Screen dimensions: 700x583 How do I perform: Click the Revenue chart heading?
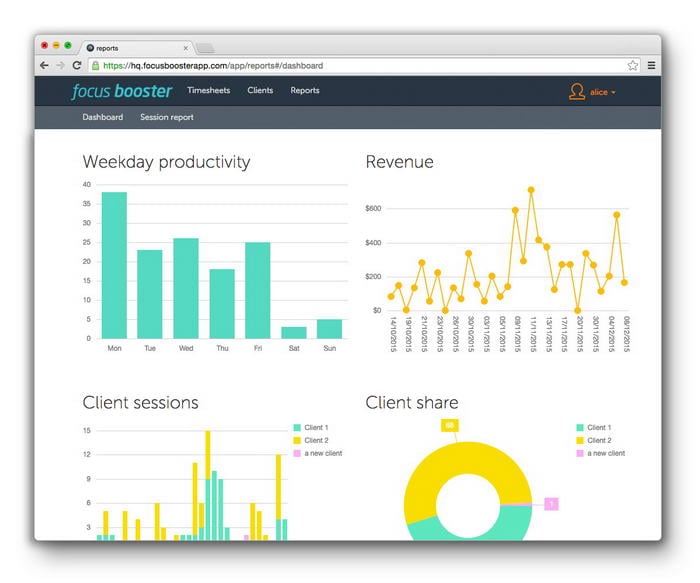point(400,162)
